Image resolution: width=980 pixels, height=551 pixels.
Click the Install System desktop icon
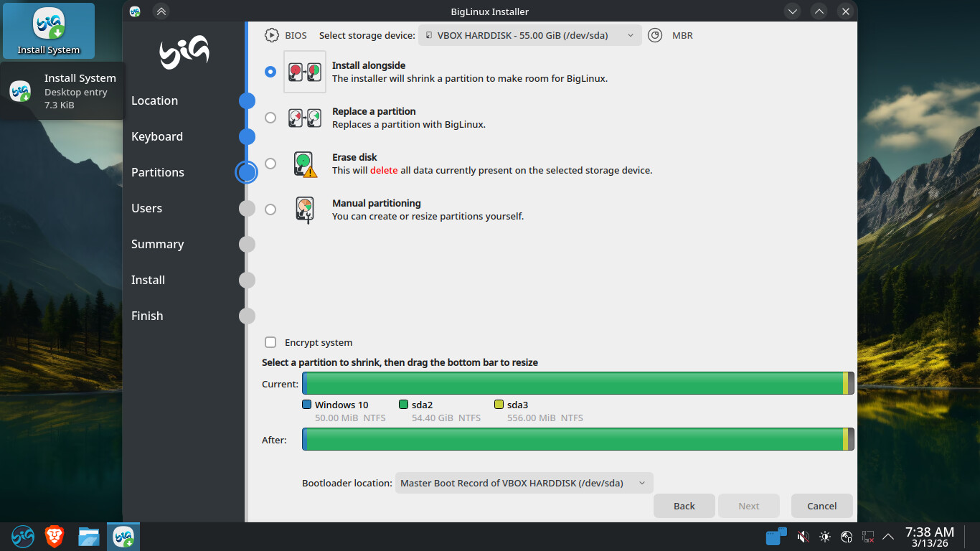pyautogui.click(x=48, y=32)
